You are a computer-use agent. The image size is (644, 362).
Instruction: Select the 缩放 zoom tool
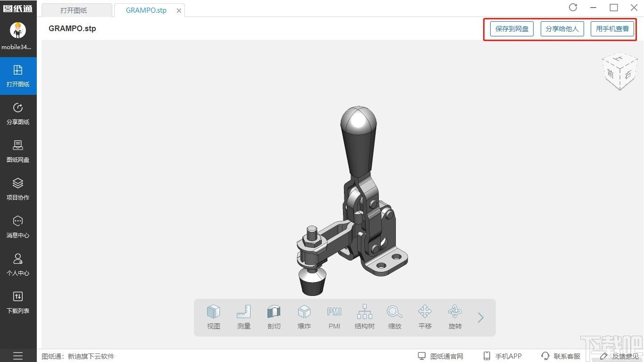point(395,317)
